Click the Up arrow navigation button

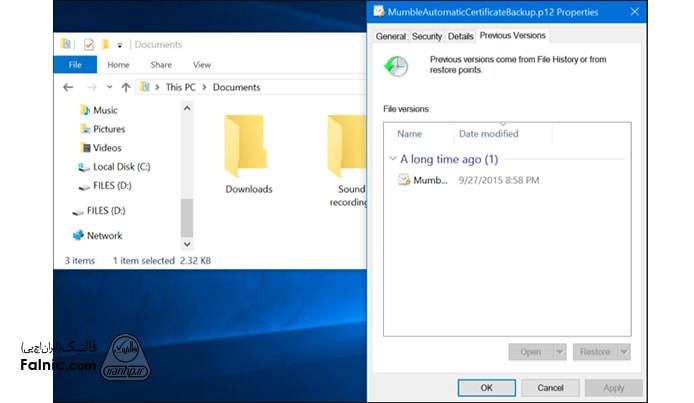coord(125,87)
